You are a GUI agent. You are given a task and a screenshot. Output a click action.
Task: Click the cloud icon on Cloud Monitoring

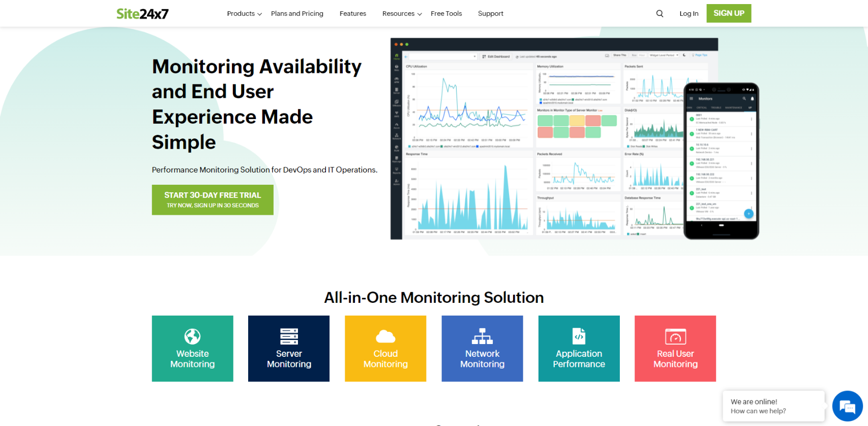tap(385, 336)
